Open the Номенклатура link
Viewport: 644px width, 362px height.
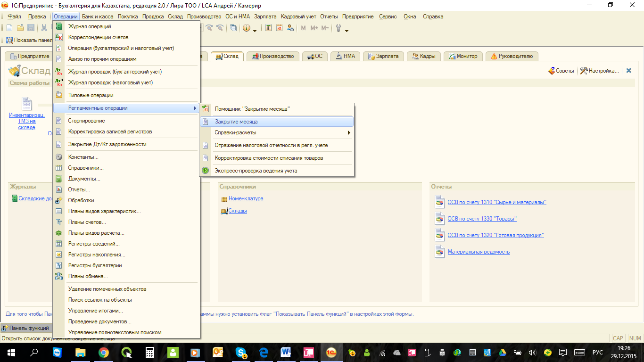tap(246, 198)
